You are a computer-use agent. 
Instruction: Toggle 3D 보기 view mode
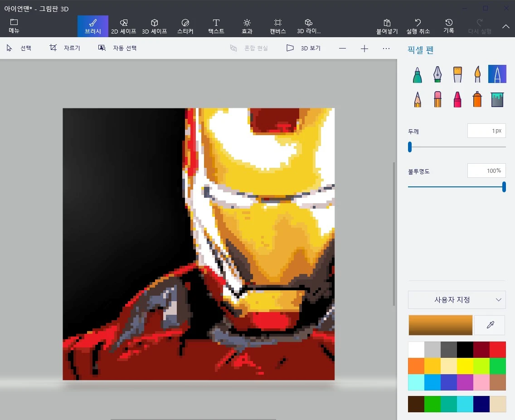click(304, 48)
